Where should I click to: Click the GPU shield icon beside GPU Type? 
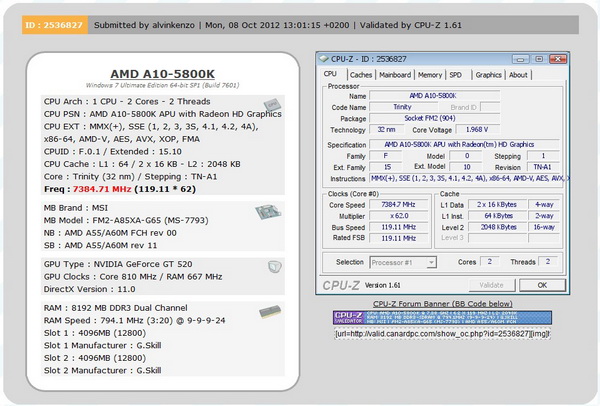point(274,266)
